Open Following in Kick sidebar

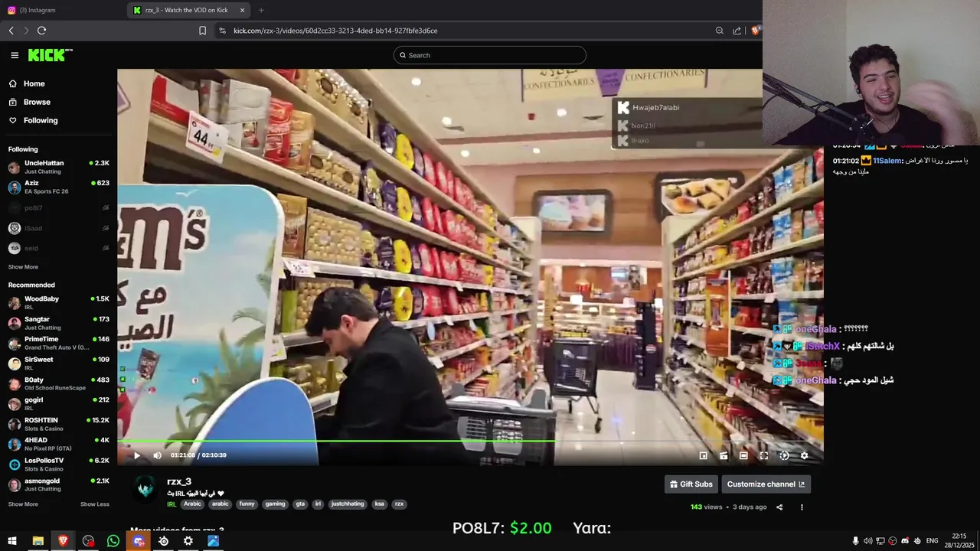59,120
